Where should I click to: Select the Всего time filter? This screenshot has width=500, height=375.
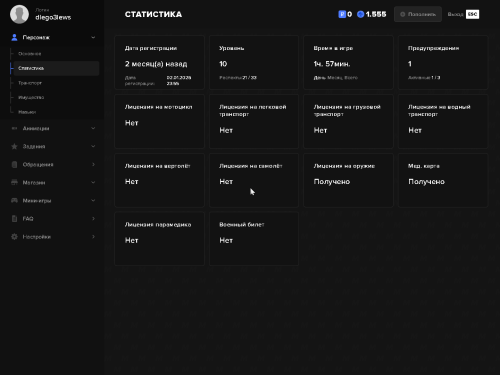[351, 78]
